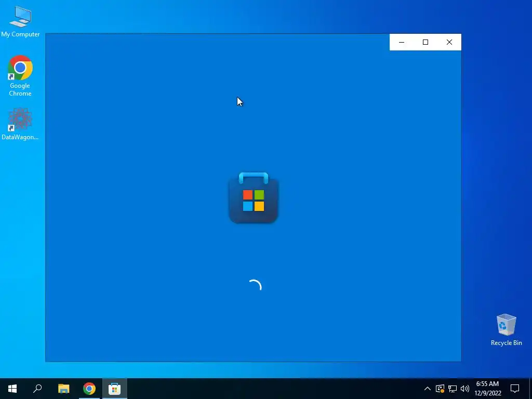
Task: Select the Google Chrome desktop shortcut
Action: [20, 76]
